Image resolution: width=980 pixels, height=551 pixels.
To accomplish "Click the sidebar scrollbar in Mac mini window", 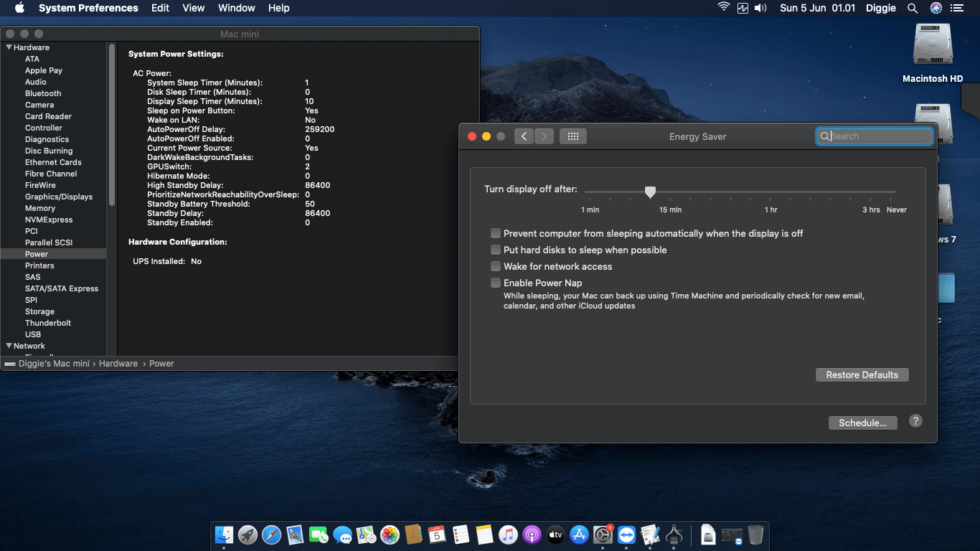I will pos(112,125).
